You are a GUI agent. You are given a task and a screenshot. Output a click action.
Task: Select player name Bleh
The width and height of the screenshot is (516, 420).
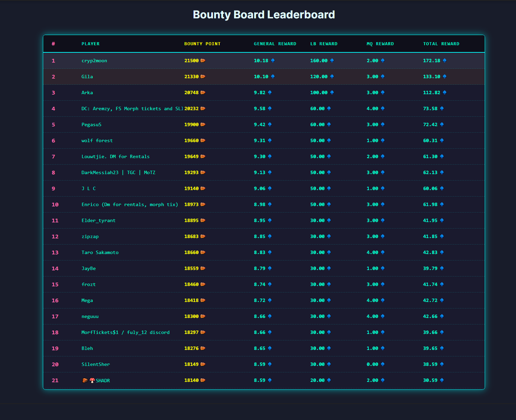click(x=87, y=348)
